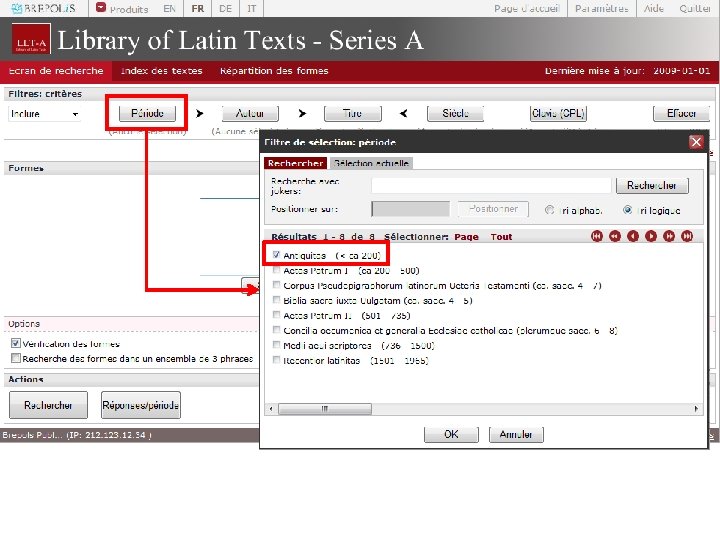Click the Titre filter button

352,113
